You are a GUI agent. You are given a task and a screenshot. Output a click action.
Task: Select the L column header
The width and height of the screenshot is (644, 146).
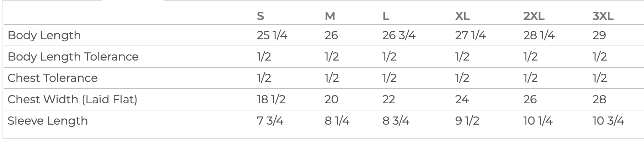pos(386,16)
